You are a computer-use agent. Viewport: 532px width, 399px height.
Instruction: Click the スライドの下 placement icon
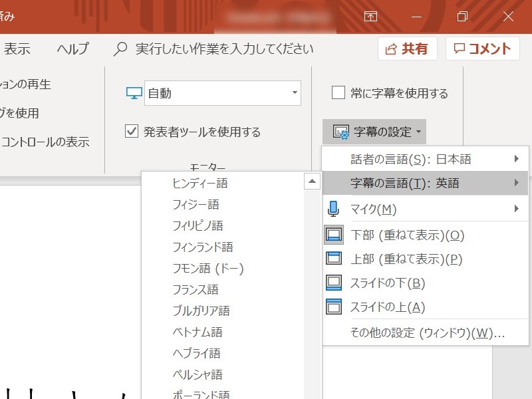334,282
